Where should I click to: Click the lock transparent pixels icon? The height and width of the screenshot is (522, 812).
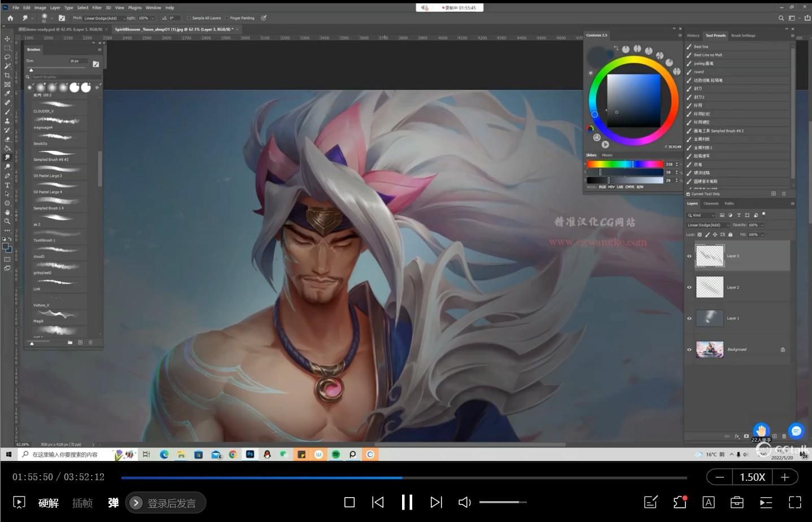coord(700,234)
